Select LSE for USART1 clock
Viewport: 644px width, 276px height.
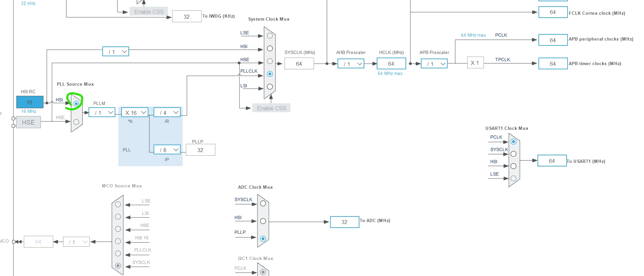tap(513, 178)
